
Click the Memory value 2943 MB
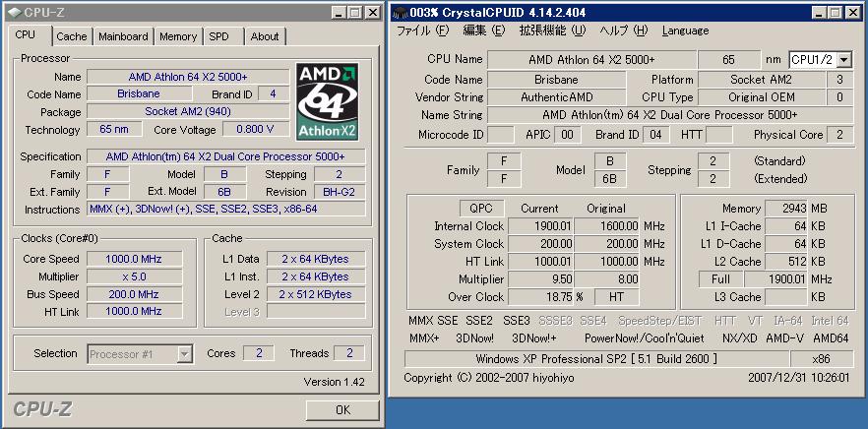point(786,209)
